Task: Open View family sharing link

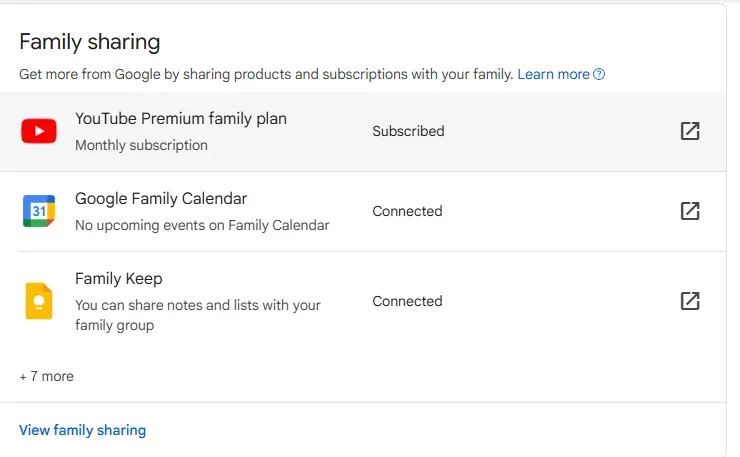Action: (x=83, y=430)
